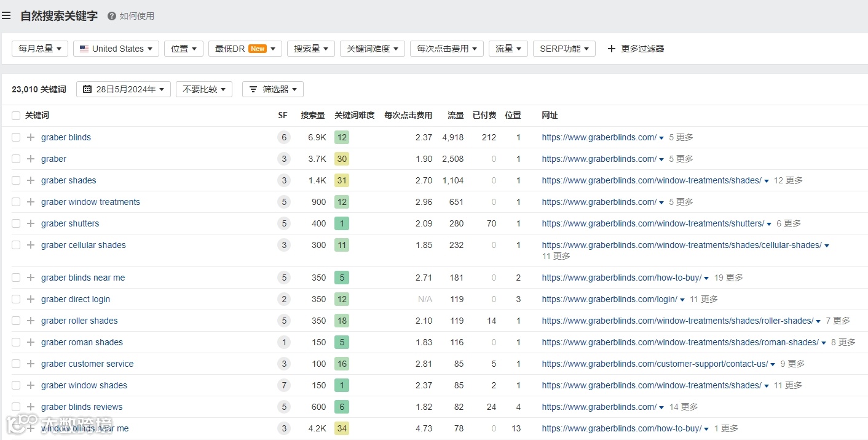The height and width of the screenshot is (440, 868).
Task: Expand URL arrow for roller-shades link
Action: 818,321
